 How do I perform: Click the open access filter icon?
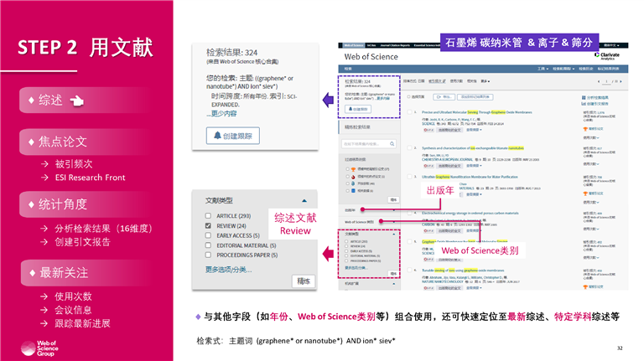point(353,183)
